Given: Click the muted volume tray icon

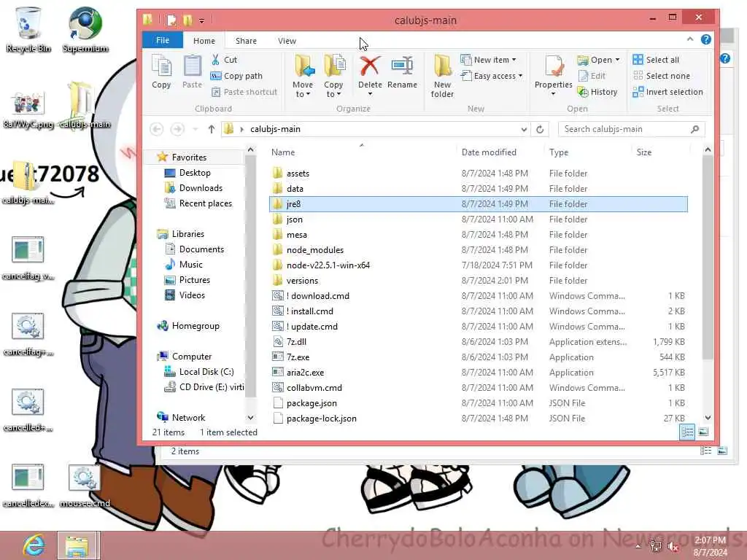Looking at the screenshot, I should [x=673, y=546].
